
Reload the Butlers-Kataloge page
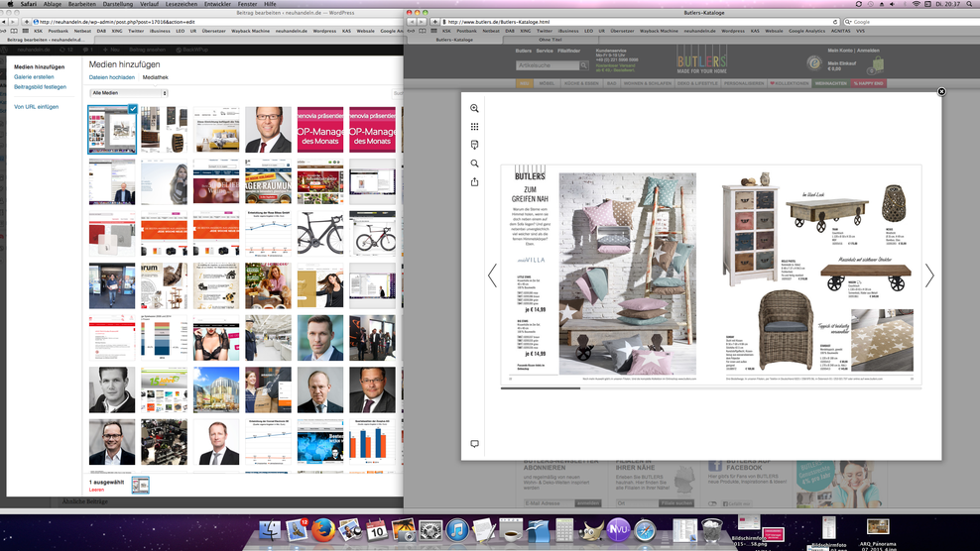[835, 22]
